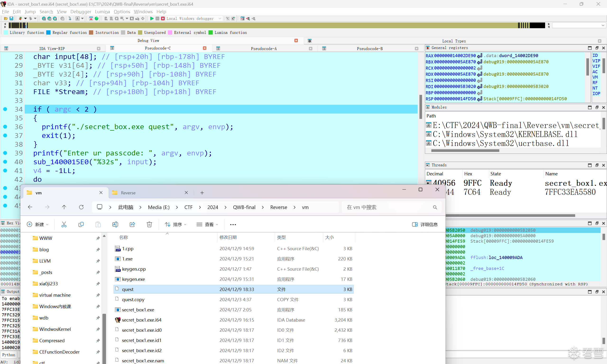Click the Delete trash icon in Explorer
This screenshot has width=607, height=364.
tap(149, 224)
